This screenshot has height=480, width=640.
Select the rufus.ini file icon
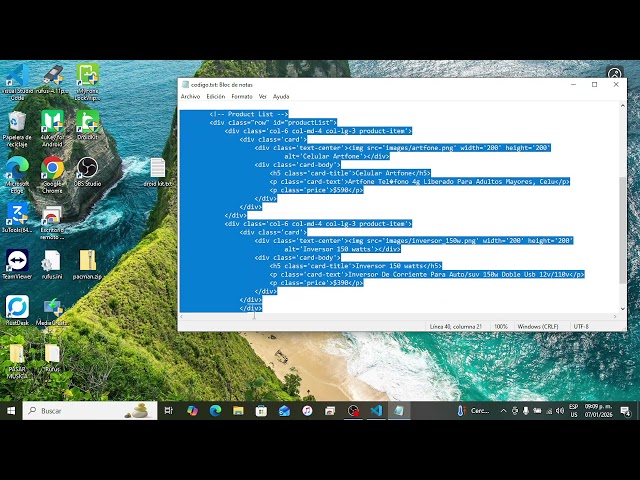(x=52, y=264)
